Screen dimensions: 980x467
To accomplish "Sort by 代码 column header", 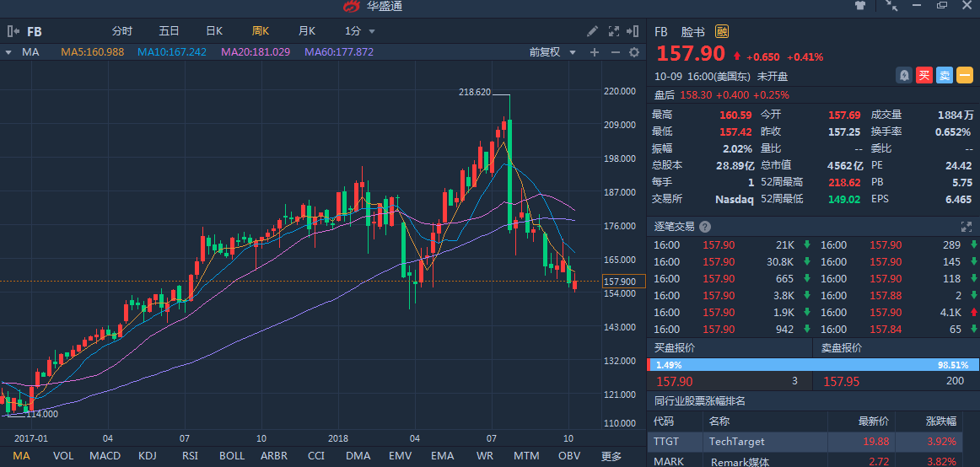I will click(665, 421).
